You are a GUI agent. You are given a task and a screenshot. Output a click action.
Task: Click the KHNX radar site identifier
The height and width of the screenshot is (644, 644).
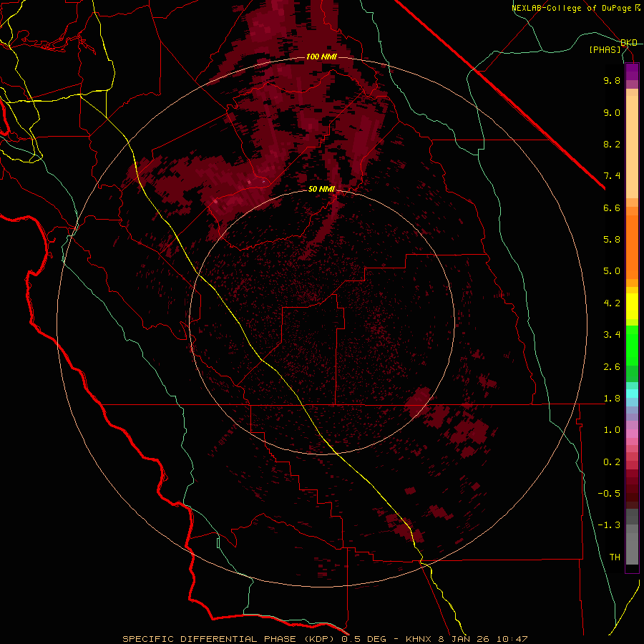(419, 639)
